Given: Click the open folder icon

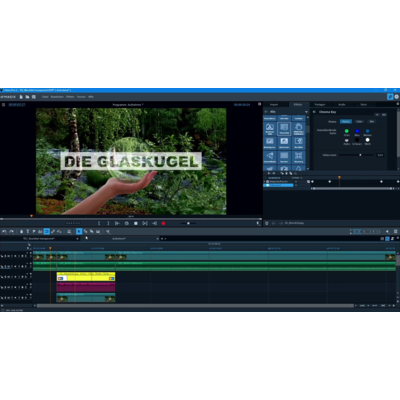Looking at the screenshot, I should [28, 97].
